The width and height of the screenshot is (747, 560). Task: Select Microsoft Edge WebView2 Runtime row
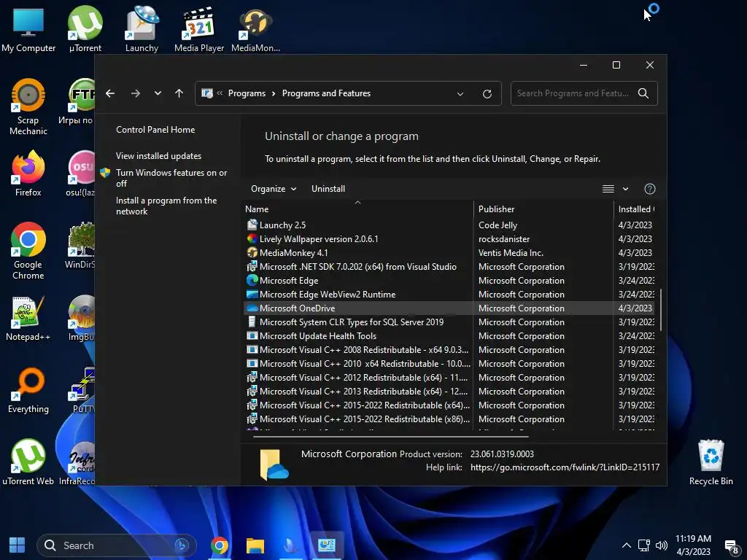(x=449, y=295)
